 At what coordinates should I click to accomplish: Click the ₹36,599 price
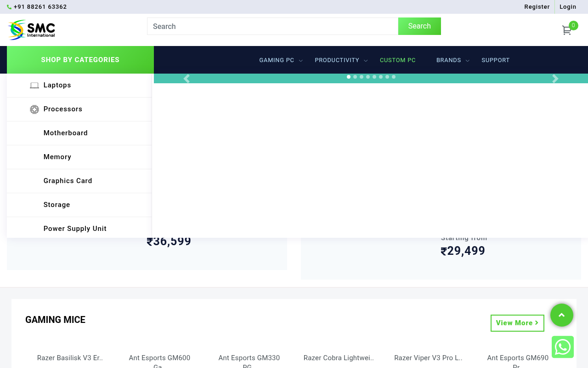pyautogui.click(x=169, y=242)
